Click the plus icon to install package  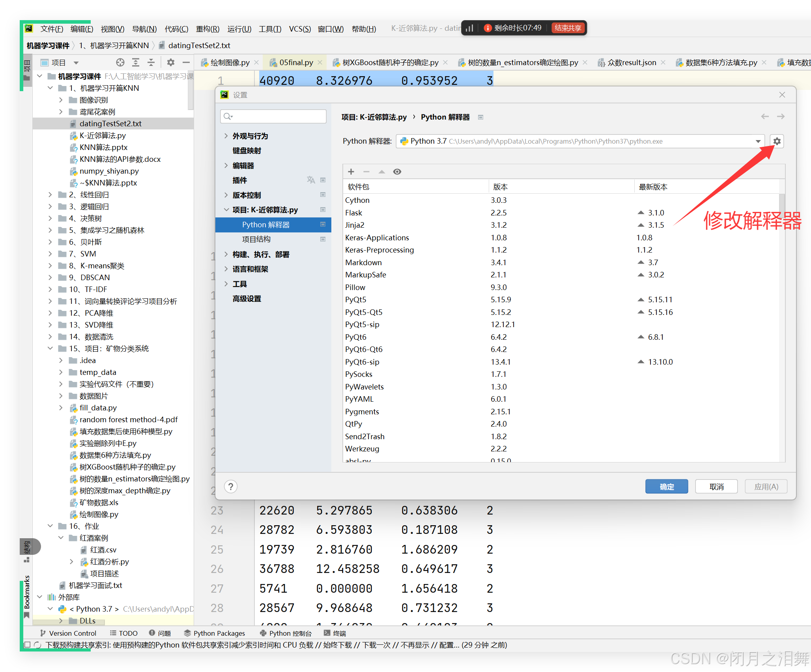tap(351, 172)
